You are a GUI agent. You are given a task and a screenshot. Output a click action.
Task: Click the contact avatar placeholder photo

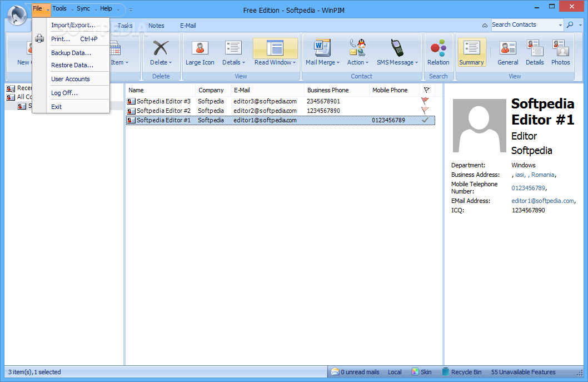coord(479,126)
